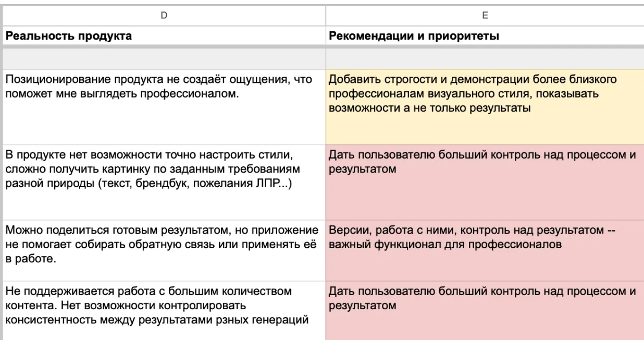
Task: Select the cell starting 'Можно поделиться готовым результатом'
Action: [164, 247]
